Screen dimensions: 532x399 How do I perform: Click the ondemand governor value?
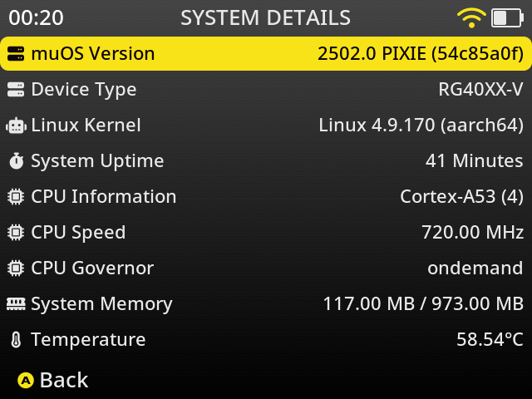(x=475, y=268)
